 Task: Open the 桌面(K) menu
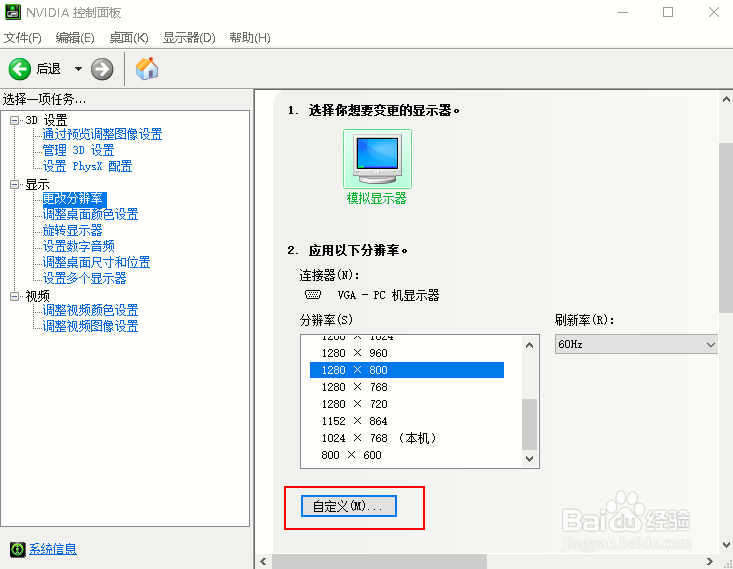(x=129, y=38)
